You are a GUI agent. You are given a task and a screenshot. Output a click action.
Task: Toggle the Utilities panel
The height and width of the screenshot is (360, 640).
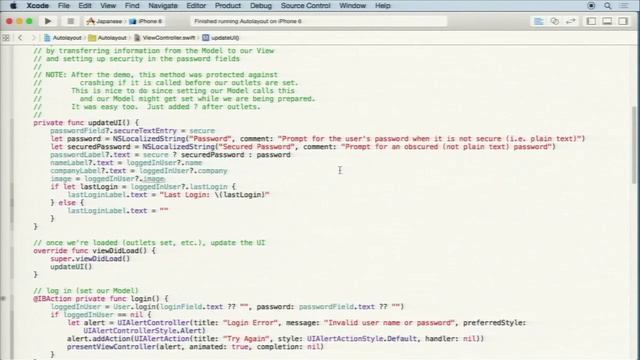[x=623, y=21]
